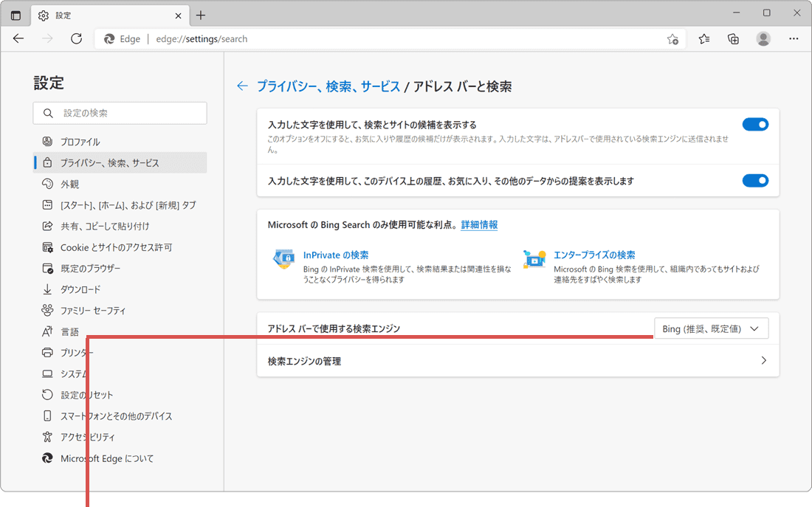
Task: Open プリンター settings
Action: click(x=120, y=353)
